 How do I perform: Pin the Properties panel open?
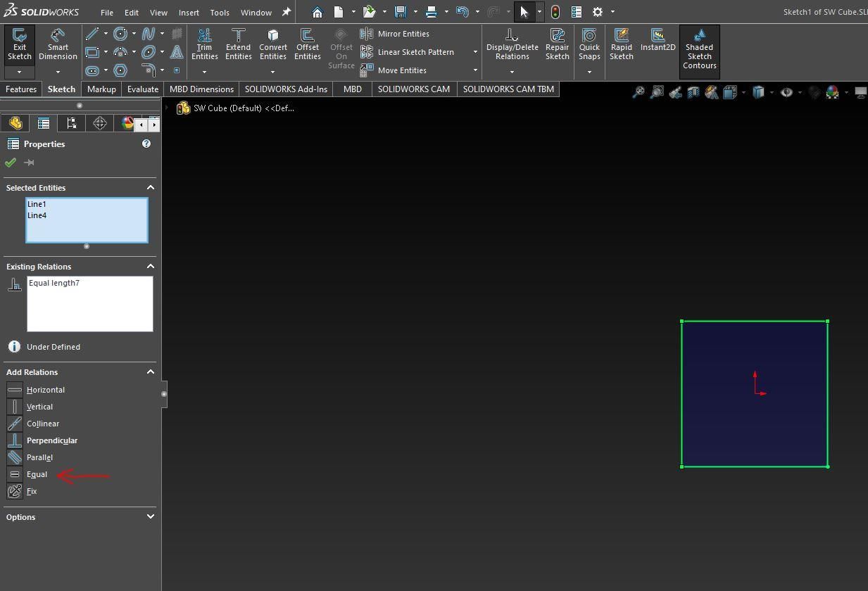click(28, 162)
